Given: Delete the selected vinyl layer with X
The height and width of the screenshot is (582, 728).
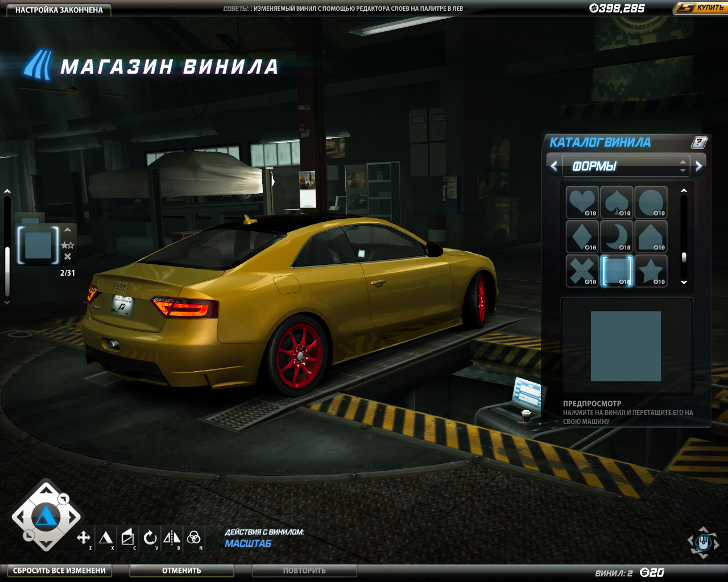Looking at the screenshot, I should pyautogui.click(x=68, y=257).
